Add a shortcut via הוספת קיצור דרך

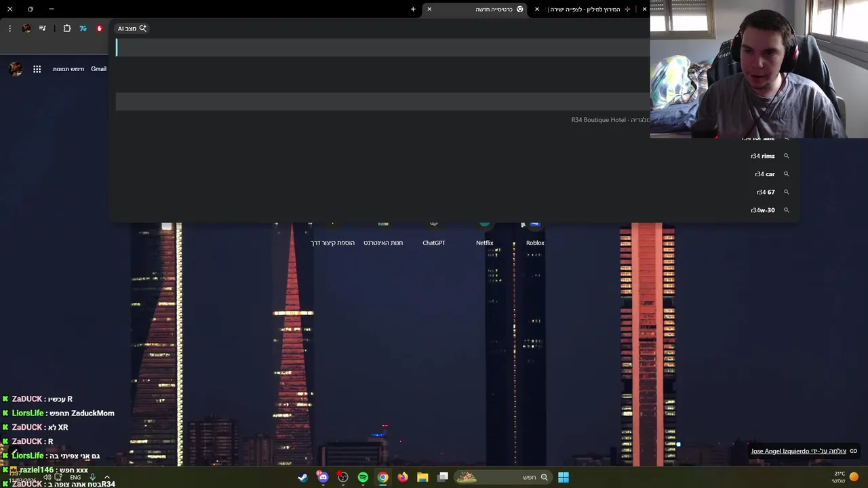coord(332,234)
